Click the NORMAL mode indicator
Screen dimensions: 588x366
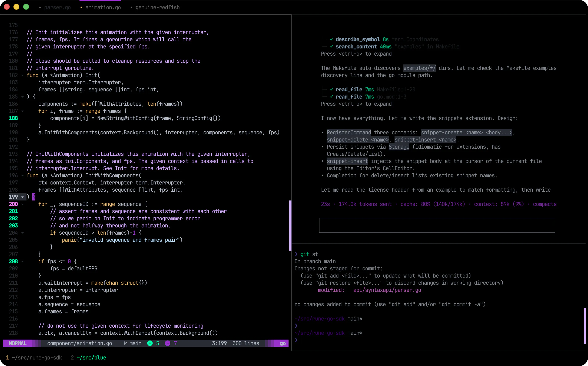[x=18, y=343]
